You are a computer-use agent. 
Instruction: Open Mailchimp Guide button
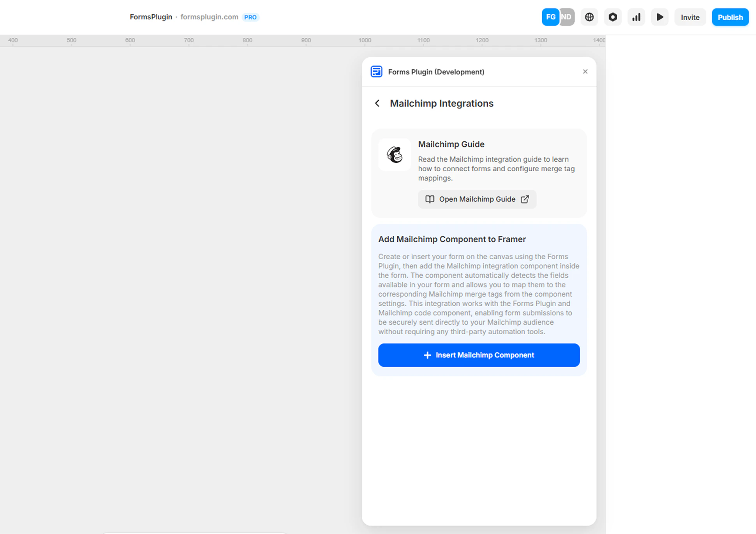(x=477, y=199)
